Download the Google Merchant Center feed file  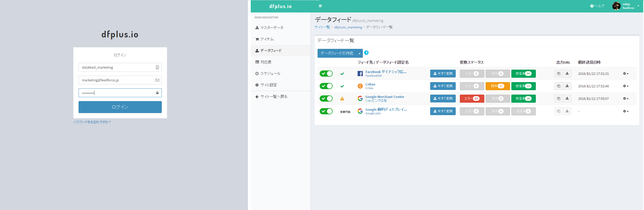(567, 99)
